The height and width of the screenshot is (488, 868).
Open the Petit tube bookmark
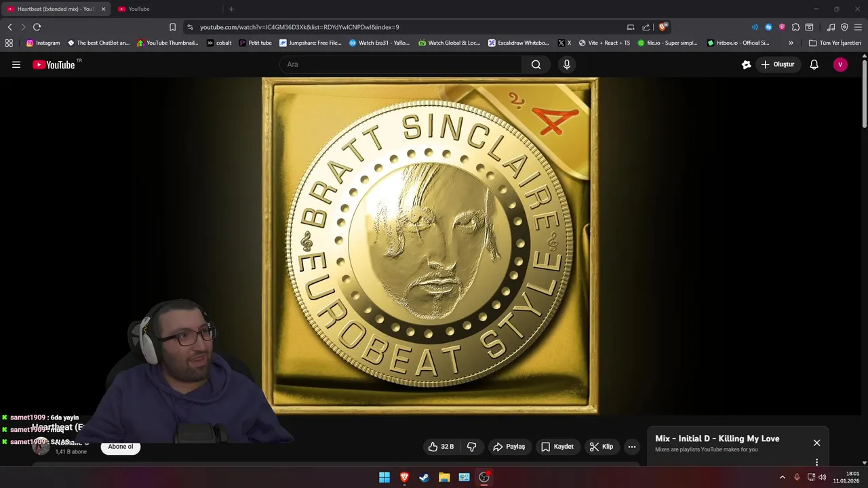(255, 43)
